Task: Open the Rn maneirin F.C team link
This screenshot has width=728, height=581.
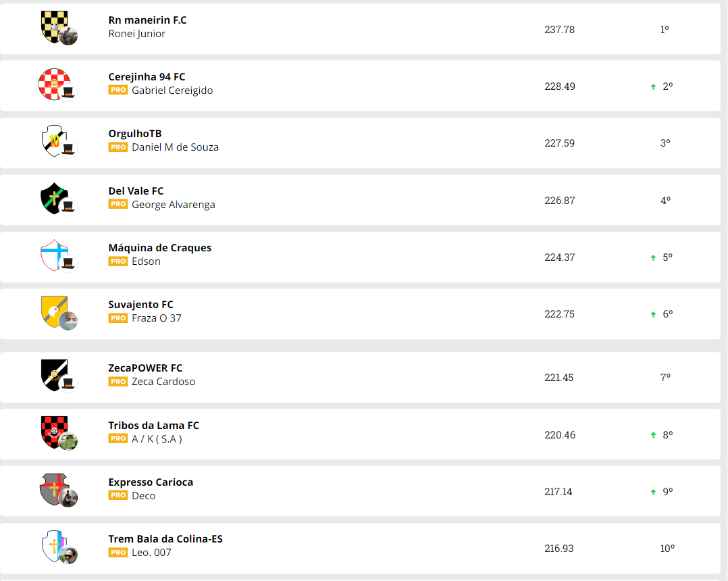Action: [147, 20]
